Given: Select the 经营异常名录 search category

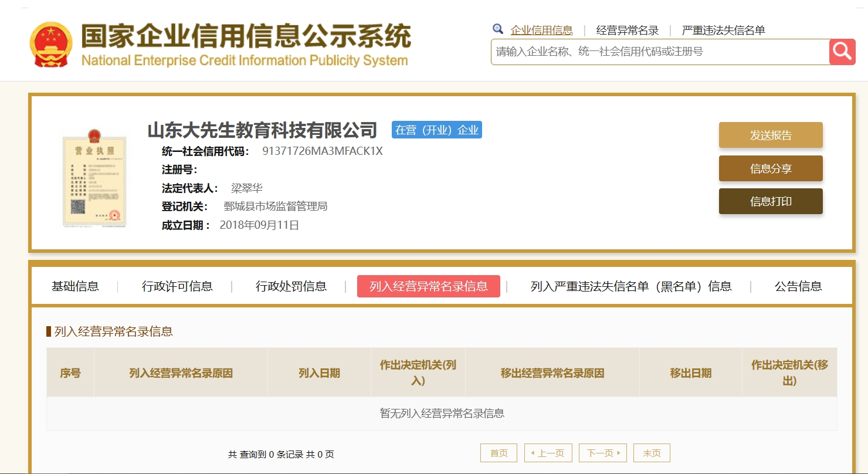Looking at the screenshot, I should pyautogui.click(x=628, y=31).
